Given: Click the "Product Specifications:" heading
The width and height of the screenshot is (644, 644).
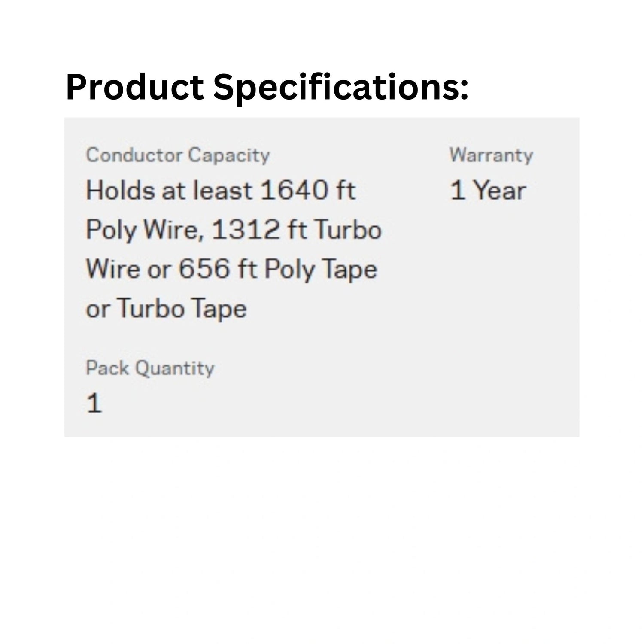Looking at the screenshot, I should click(x=267, y=88).
